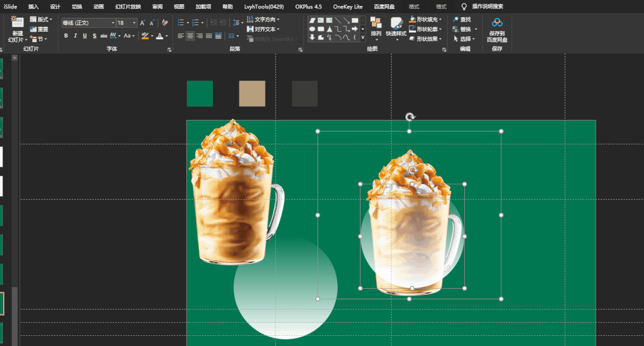Click Text Direction (文字方向) button
The image size is (644, 346).
[263, 20]
